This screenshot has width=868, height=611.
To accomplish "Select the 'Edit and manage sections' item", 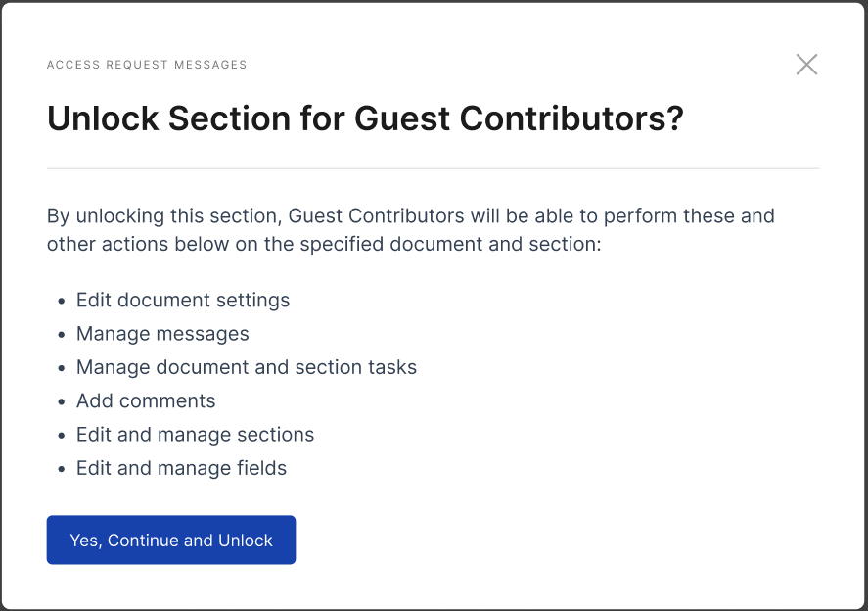I will tap(195, 435).
